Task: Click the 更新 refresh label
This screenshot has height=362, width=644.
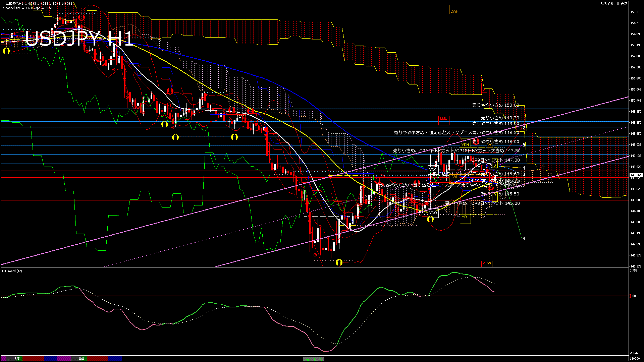Action: click(624, 4)
